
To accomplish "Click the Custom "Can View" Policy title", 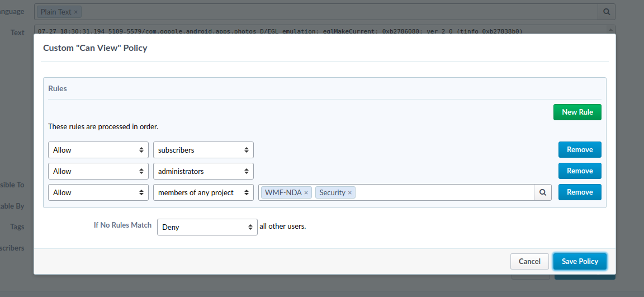I will click(x=95, y=48).
